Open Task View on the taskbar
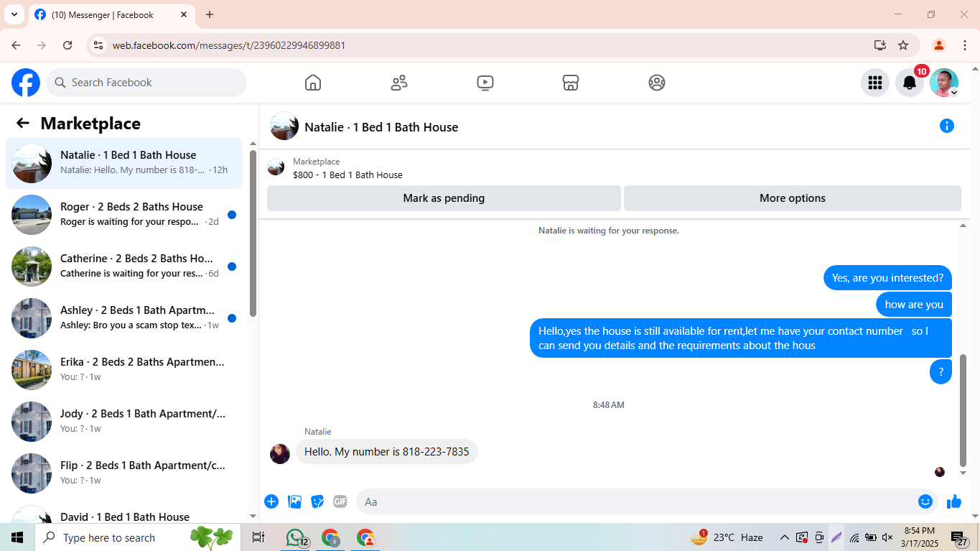The height and width of the screenshot is (551, 980). pos(258,537)
